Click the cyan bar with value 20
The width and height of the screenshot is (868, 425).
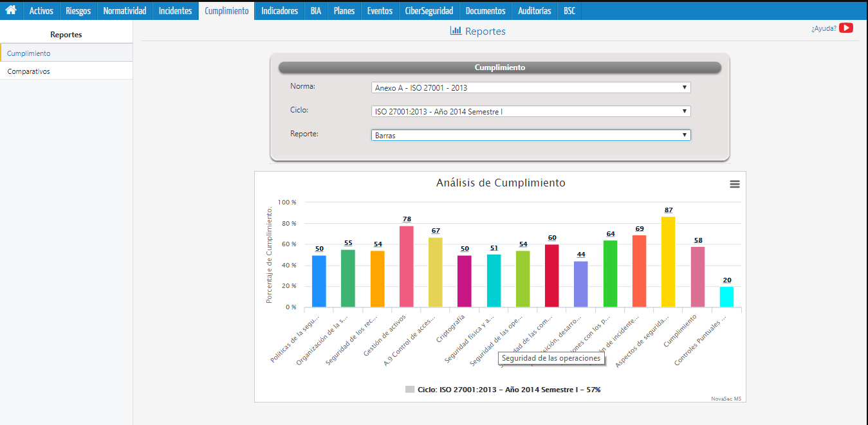726,297
